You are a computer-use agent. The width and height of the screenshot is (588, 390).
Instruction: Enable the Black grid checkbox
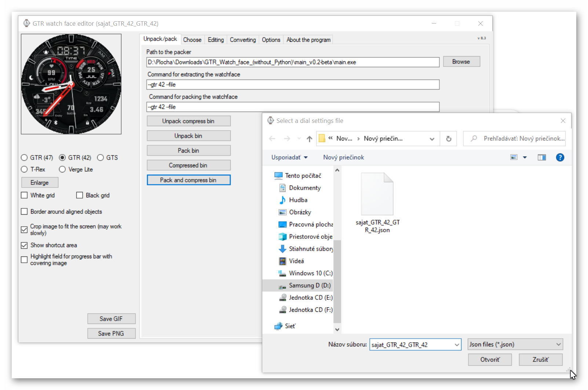[80, 195]
